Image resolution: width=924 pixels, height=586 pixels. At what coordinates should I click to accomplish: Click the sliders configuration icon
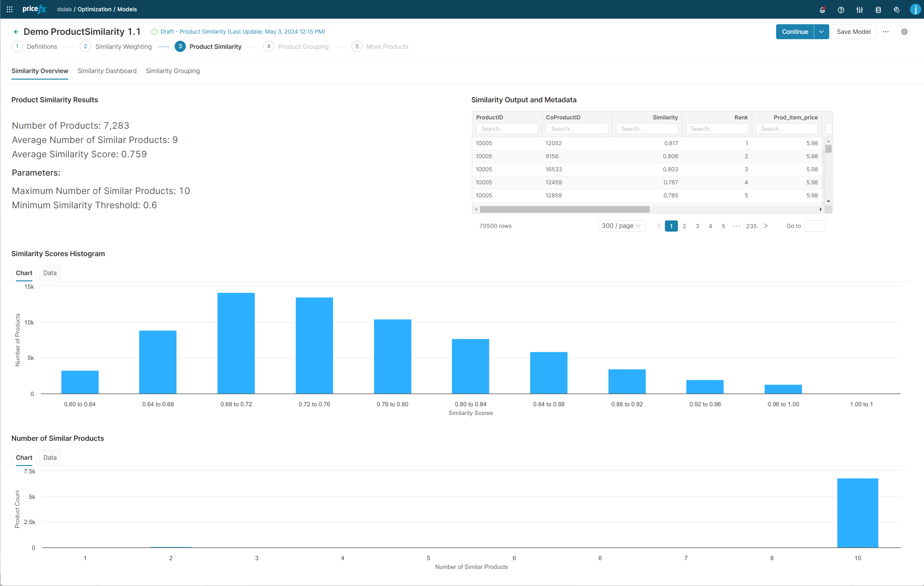pos(860,10)
